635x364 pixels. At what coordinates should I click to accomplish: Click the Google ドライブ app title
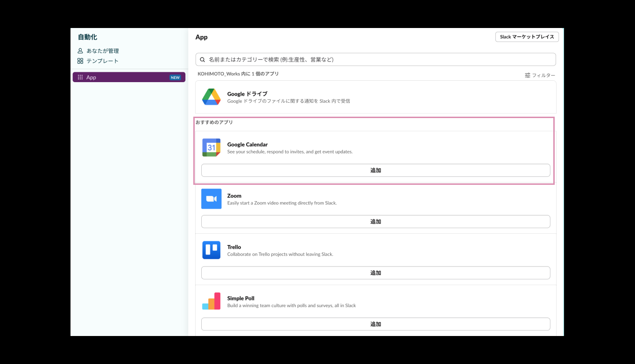[247, 94]
